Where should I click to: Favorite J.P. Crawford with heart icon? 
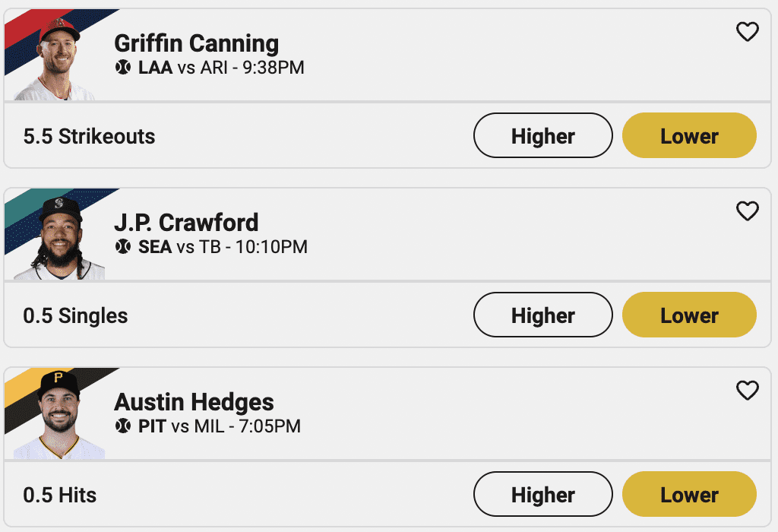[x=748, y=211]
